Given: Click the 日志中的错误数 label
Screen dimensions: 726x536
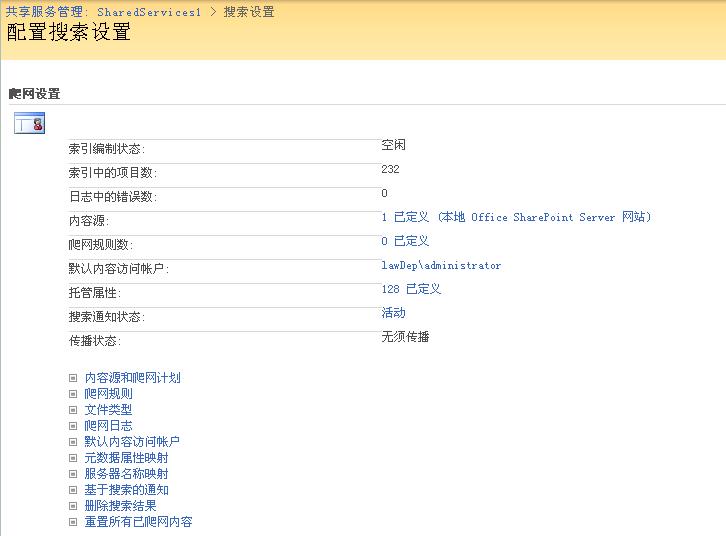Looking at the screenshot, I should [113, 197].
